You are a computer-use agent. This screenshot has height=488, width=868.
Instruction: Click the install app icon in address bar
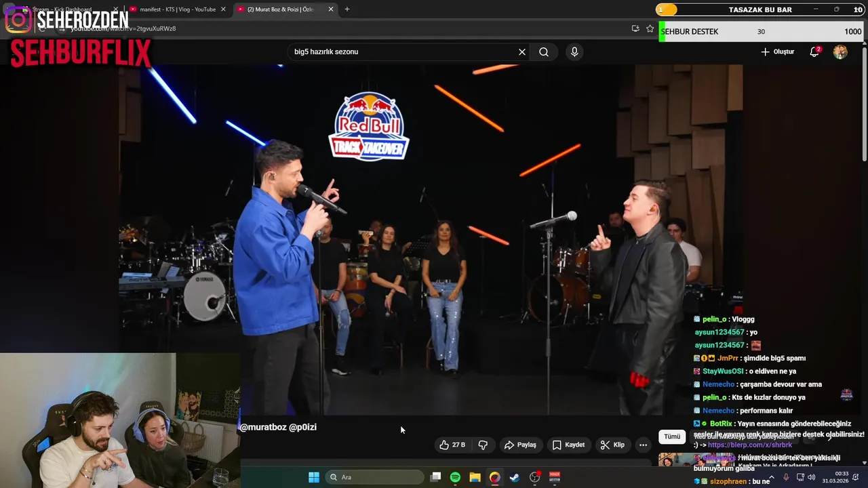coord(635,28)
